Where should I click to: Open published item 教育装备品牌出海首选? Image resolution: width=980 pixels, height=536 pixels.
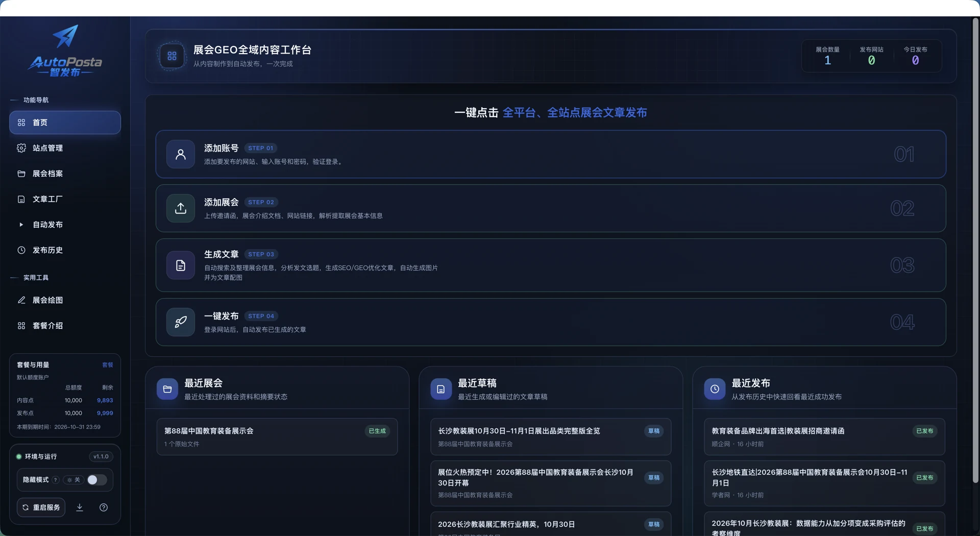click(x=824, y=437)
